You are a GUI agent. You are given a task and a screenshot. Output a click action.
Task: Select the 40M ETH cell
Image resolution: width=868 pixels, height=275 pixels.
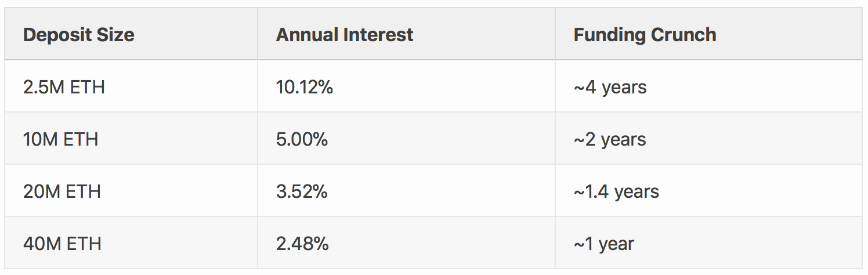tap(131, 243)
